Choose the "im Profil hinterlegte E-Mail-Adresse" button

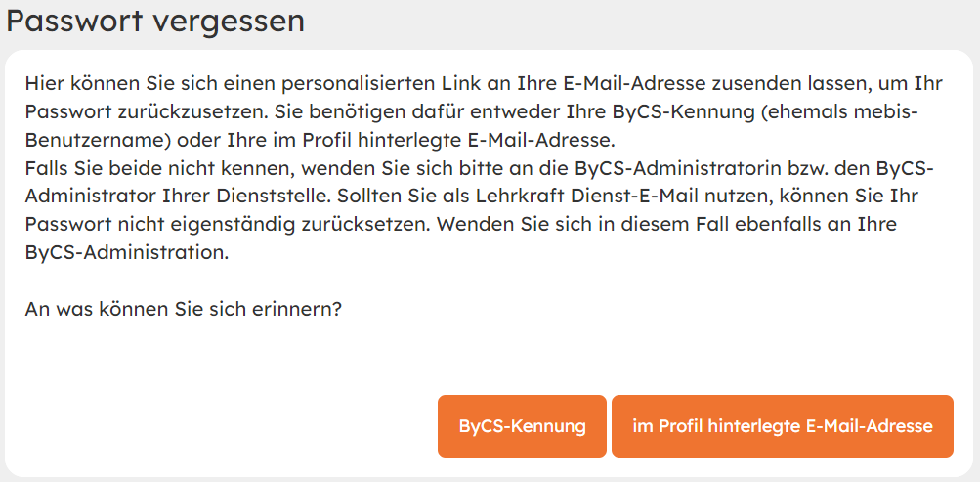(782, 426)
